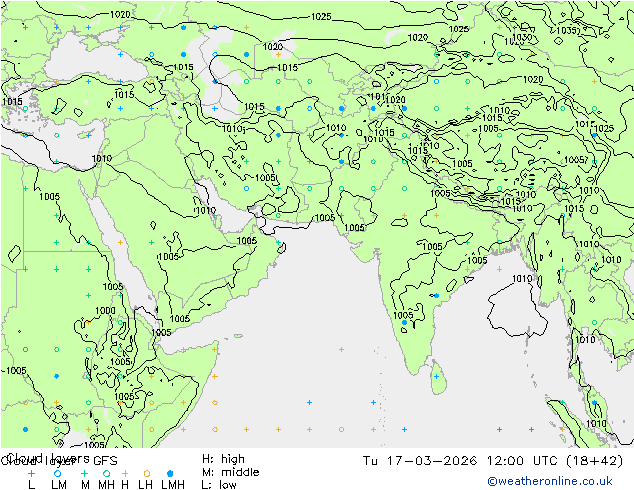The width and height of the screenshot is (634, 490).
Task: Click the green plus middle-cloud legend symbol
Action: click(x=84, y=473)
